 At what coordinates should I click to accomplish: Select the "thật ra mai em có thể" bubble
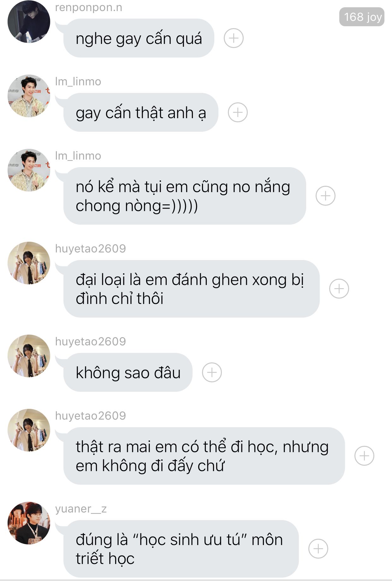coord(204,456)
